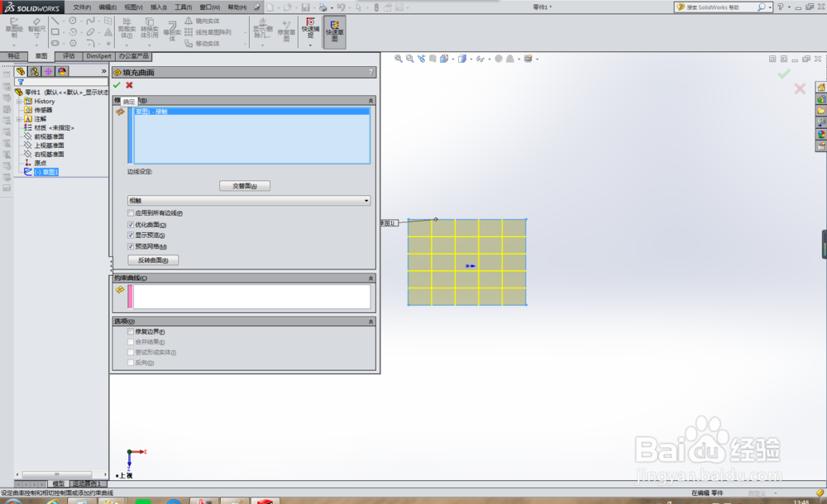Switch to the 特征 tab
This screenshot has height=504, width=827.
pos(14,56)
